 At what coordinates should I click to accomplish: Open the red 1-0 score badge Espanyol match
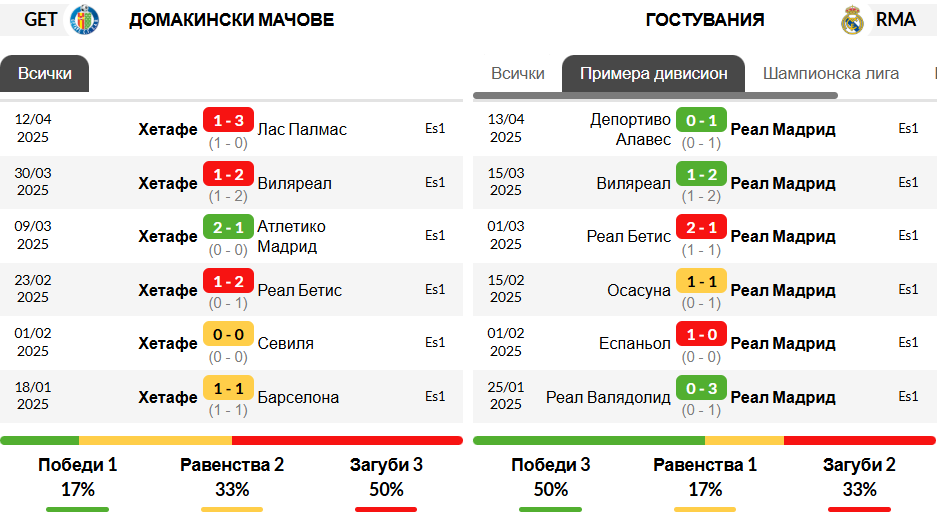pos(701,334)
